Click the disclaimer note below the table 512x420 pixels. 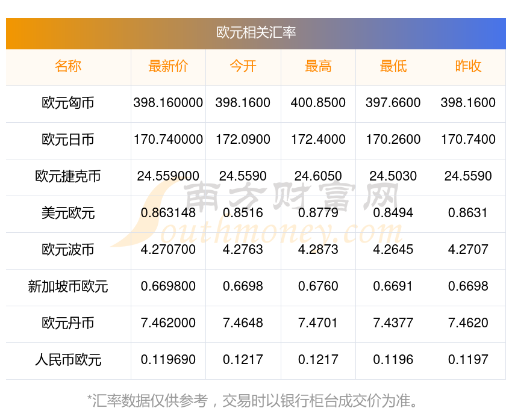pos(252,401)
